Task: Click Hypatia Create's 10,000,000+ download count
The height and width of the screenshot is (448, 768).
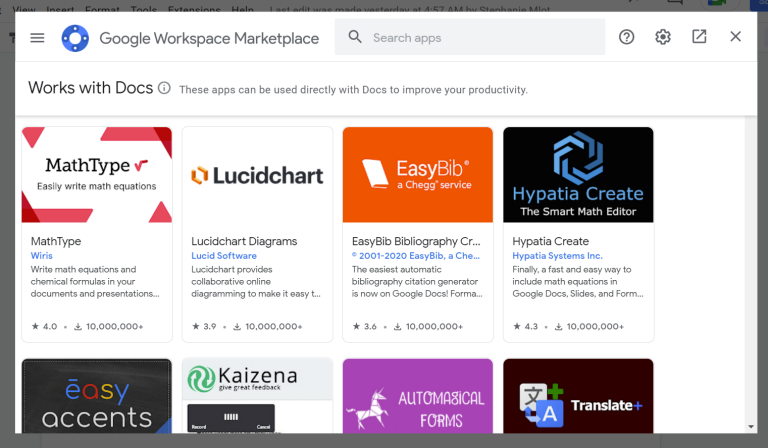Action: (589, 327)
